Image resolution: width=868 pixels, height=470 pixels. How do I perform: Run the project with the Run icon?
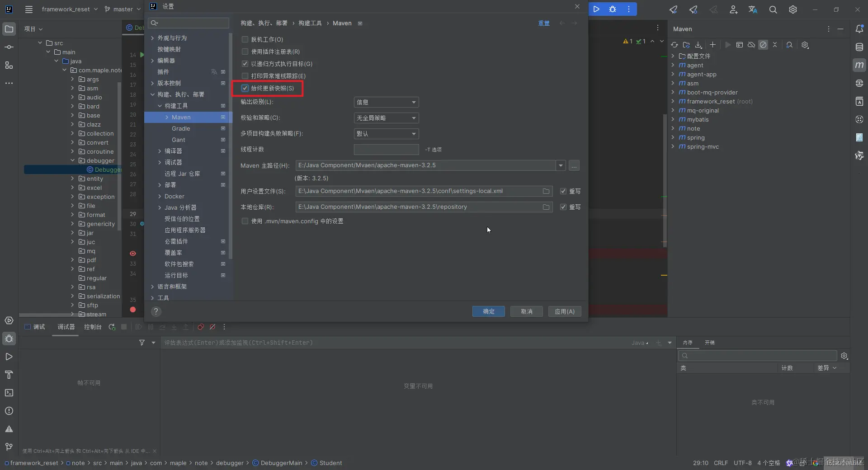596,9
